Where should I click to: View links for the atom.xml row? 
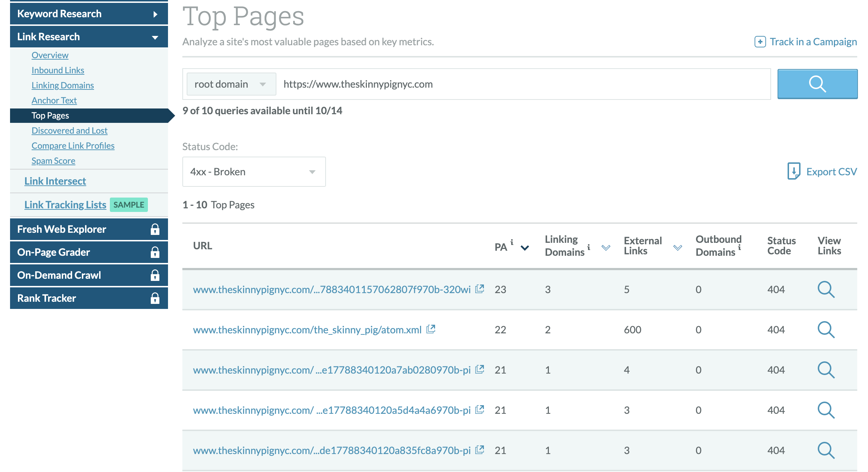click(826, 330)
